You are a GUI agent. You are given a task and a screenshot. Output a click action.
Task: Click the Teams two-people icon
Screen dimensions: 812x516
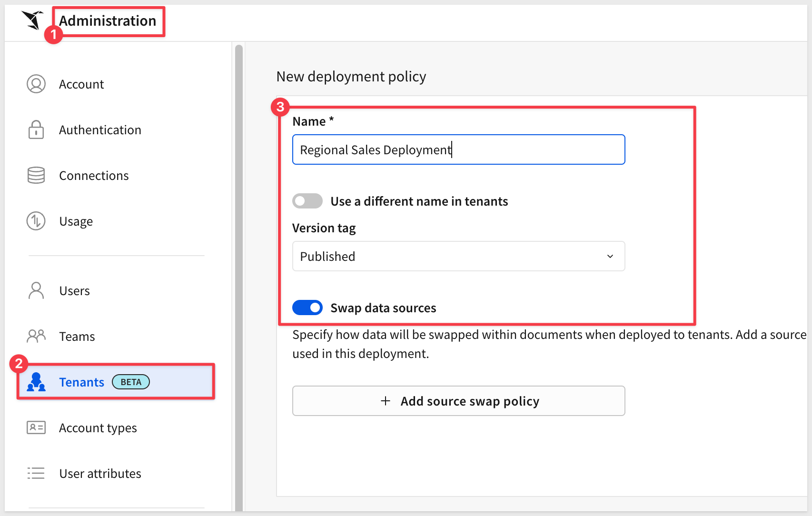[36, 337]
